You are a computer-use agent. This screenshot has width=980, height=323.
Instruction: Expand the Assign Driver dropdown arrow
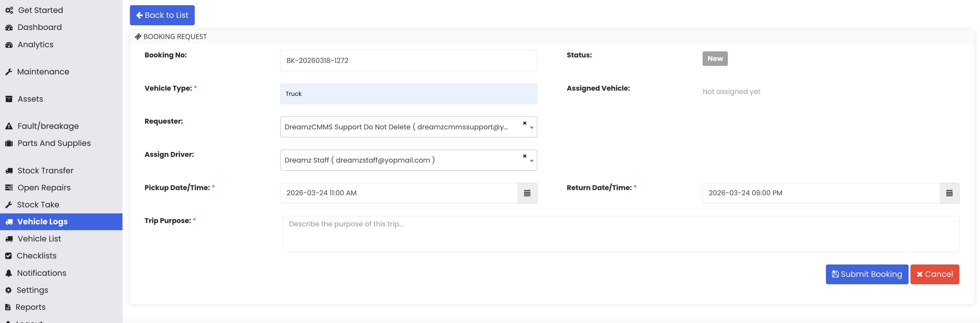pos(531,161)
